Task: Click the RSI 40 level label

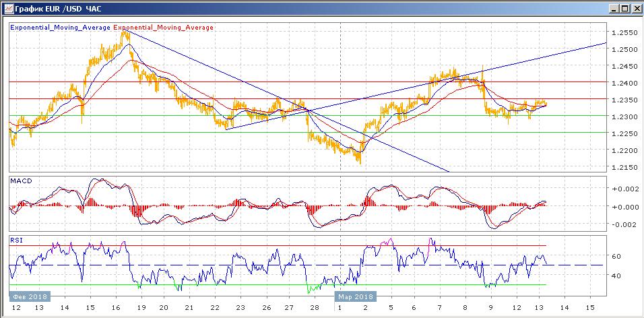Action: [616, 276]
